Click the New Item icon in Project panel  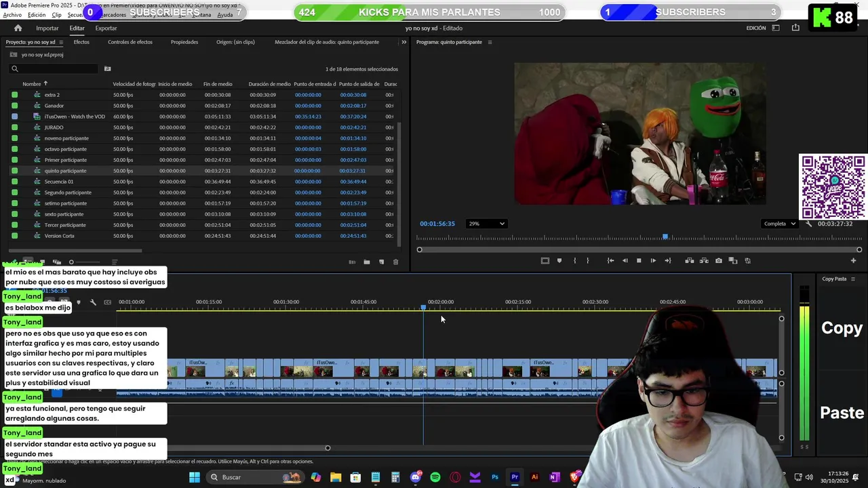(x=381, y=262)
